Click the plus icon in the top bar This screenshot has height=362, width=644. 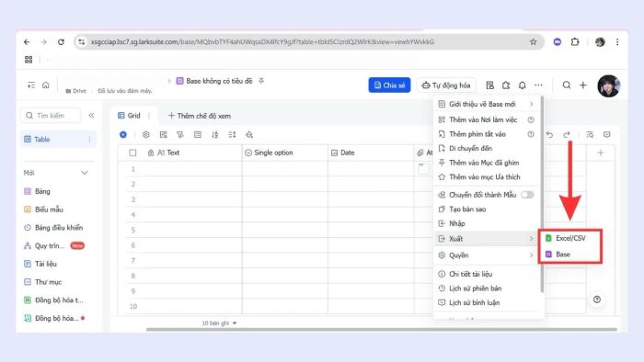pyautogui.click(x=582, y=85)
